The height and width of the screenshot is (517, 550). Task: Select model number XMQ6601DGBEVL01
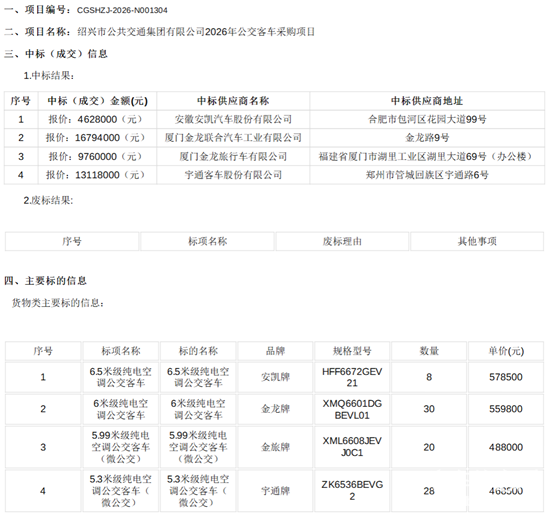[x=352, y=409]
